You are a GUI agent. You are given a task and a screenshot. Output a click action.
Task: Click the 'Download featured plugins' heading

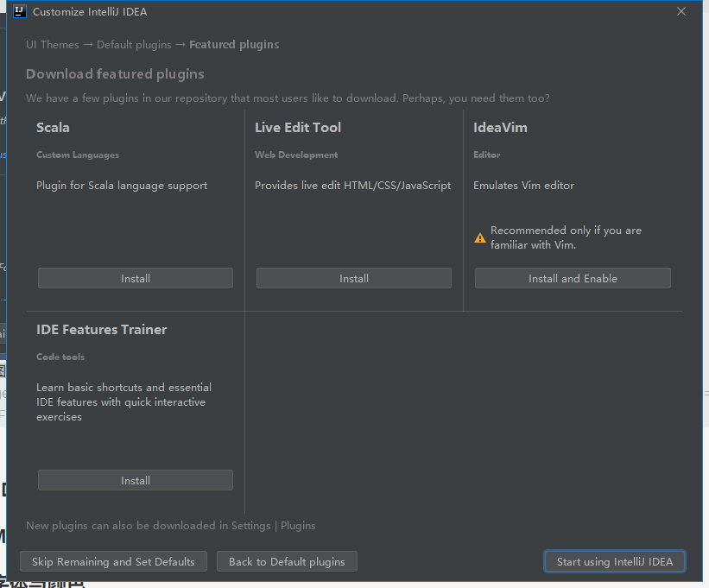pos(115,74)
